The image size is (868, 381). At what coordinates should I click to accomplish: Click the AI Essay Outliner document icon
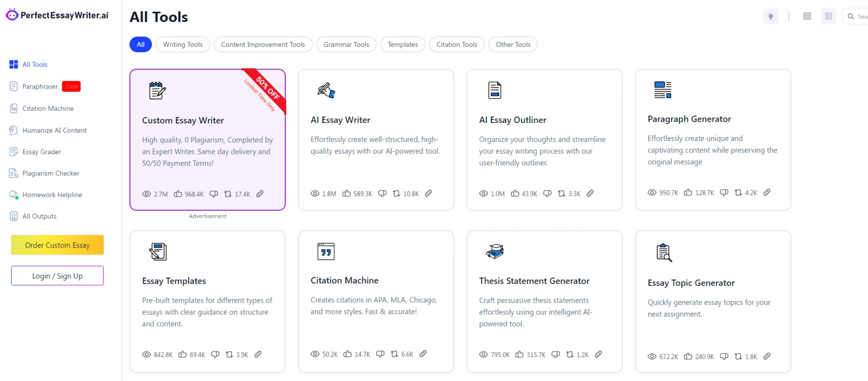495,90
